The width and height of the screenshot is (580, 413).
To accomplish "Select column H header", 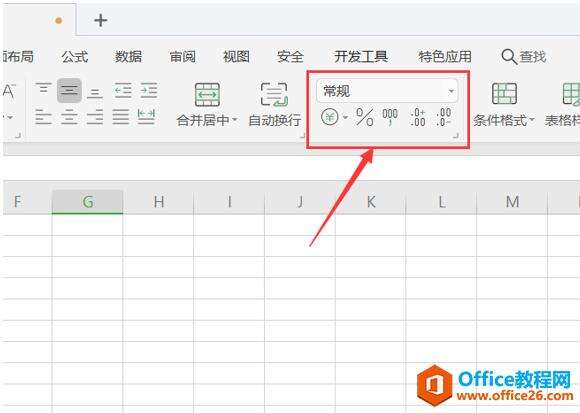I will coord(158,202).
